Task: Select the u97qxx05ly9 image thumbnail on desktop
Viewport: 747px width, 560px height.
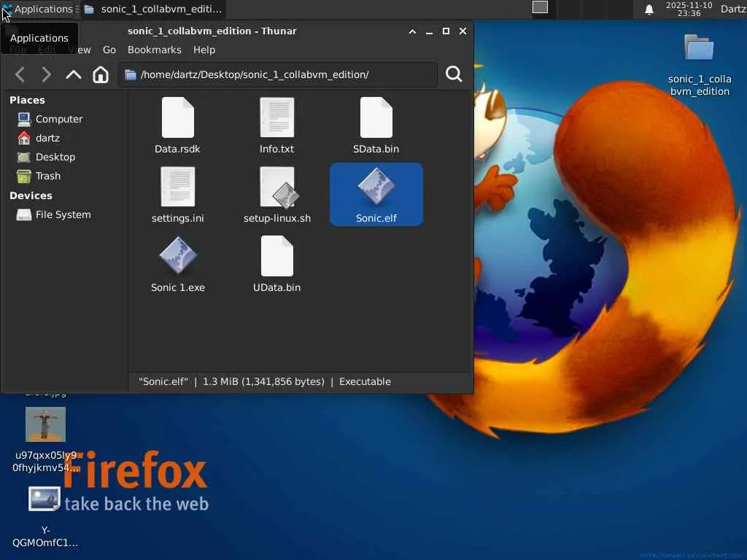Action: [45, 424]
